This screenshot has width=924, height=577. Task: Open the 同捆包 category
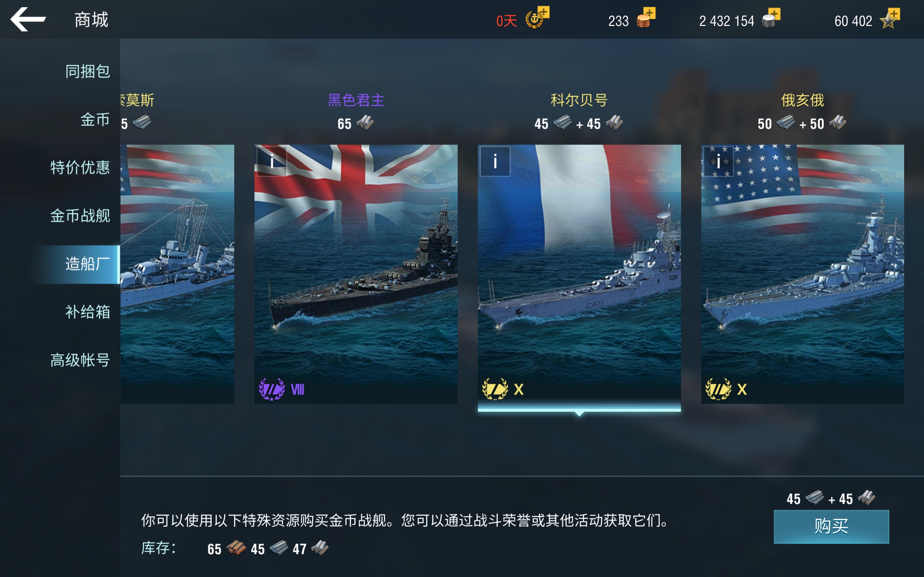point(87,71)
